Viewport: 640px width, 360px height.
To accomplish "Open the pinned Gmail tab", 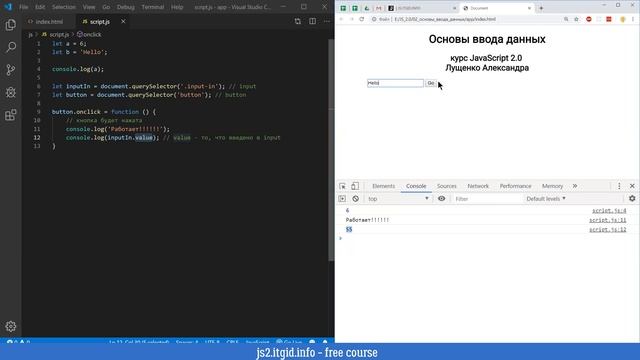I will coord(378,8).
